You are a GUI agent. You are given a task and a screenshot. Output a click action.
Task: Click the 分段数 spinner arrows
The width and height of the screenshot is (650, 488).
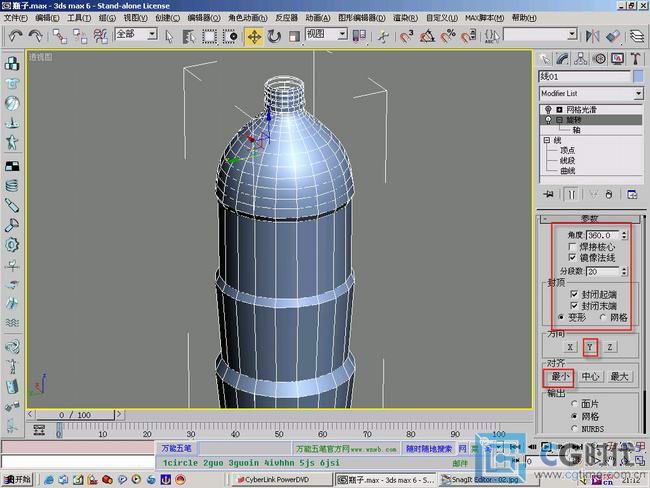(624, 272)
